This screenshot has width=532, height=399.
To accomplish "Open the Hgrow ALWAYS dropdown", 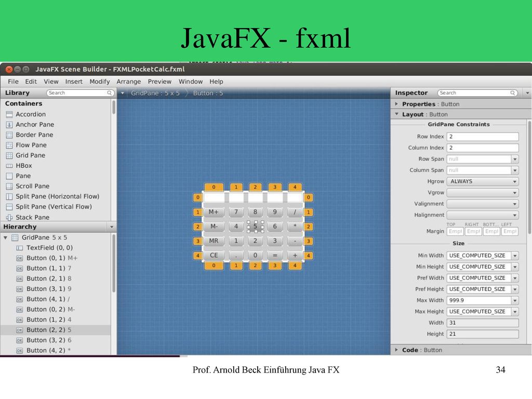I will (x=483, y=181).
